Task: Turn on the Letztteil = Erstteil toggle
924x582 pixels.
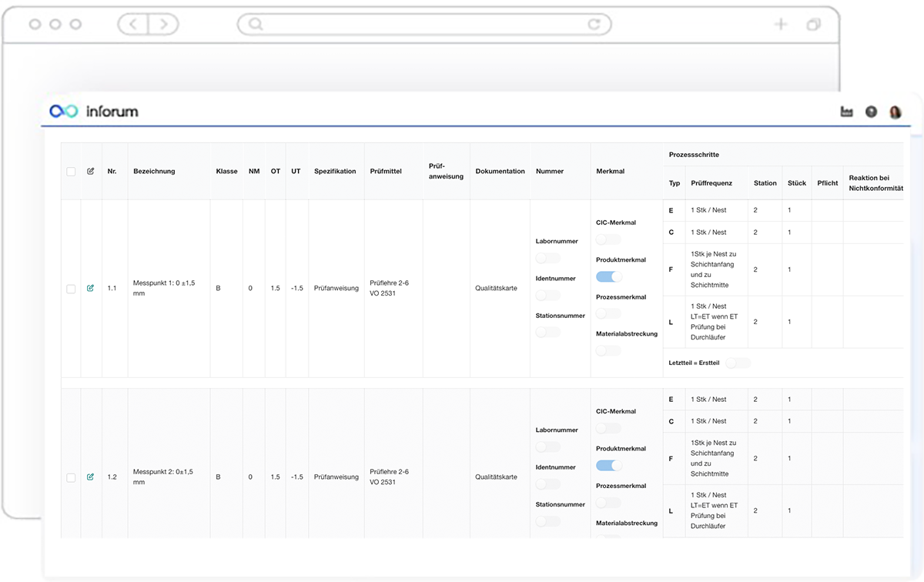Action: (x=738, y=363)
